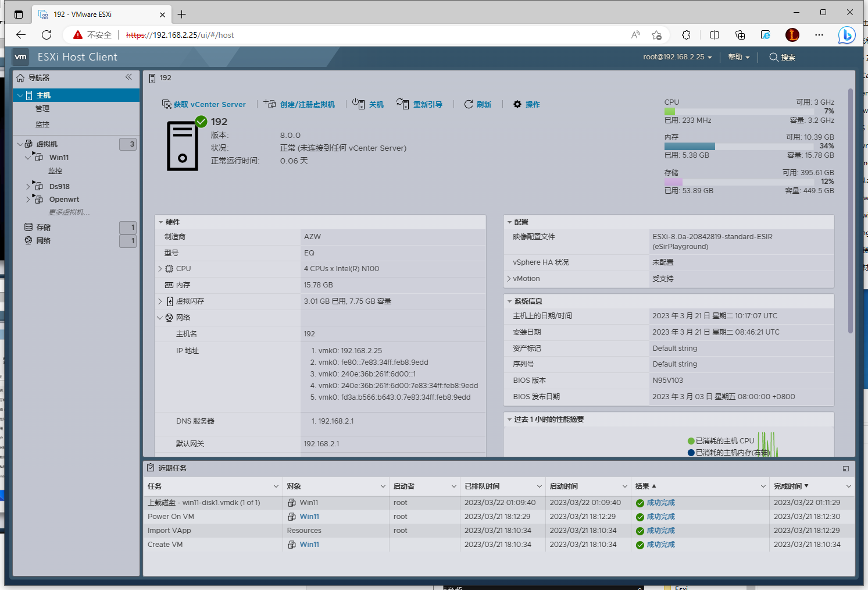Click 创建/注册虚拟机 button
The image size is (868, 590).
click(x=299, y=105)
